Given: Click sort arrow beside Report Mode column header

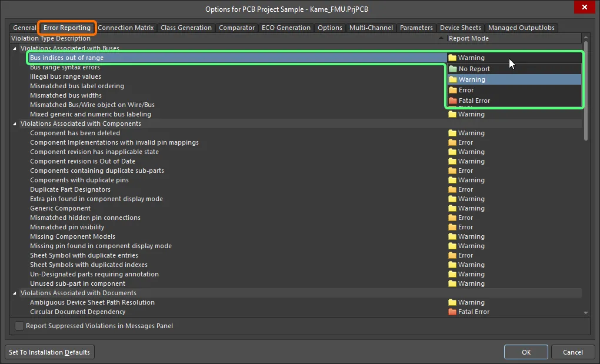Looking at the screenshot, I should (x=441, y=38).
